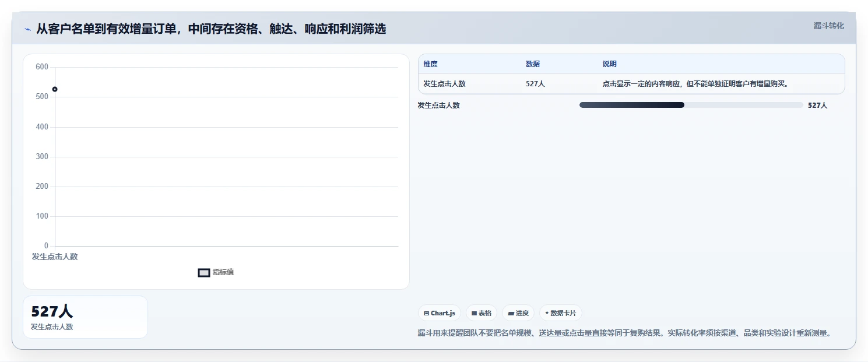Click the lightning icon before the title
This screenshot has height=362, width=868.
point(27,29)
